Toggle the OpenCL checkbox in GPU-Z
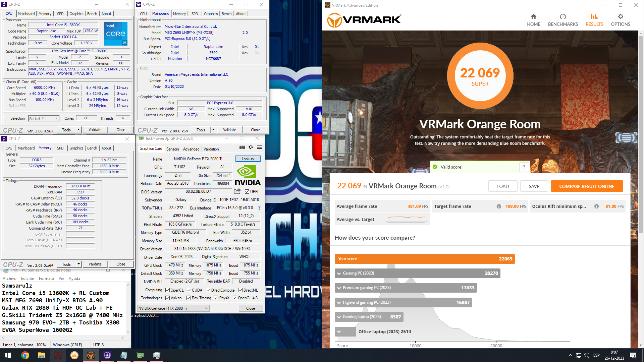The height and width of the screenshot is (362, 644). [167, 290]
